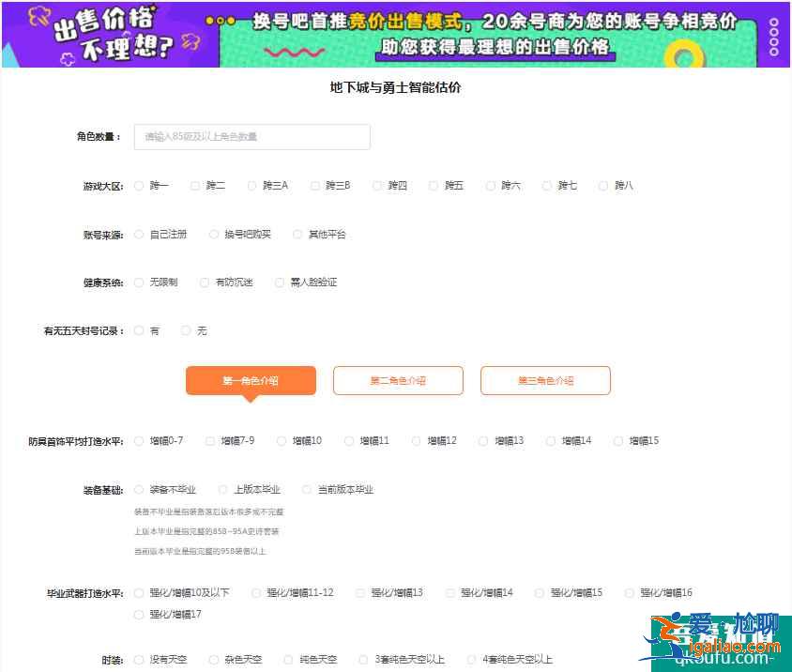Click the 地下城与勇士智能估价 heading
The image size is (792, 672).
[x=395, y=87]
